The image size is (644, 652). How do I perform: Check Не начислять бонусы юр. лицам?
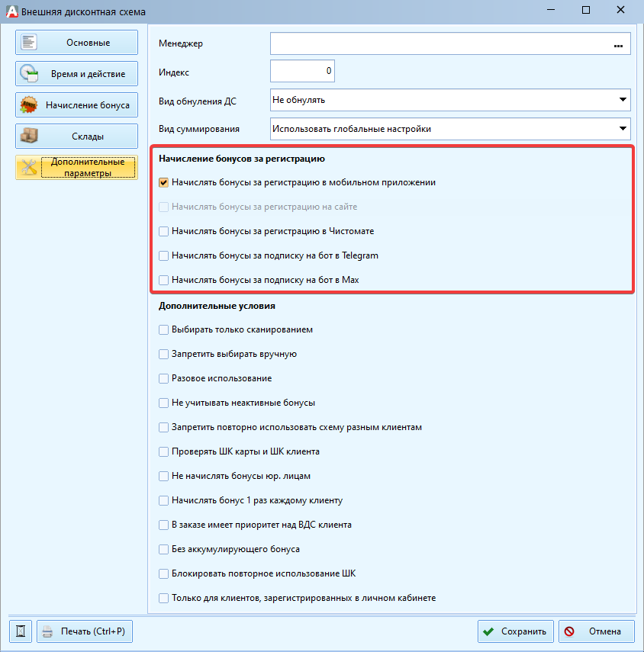[x=163, y=476]
